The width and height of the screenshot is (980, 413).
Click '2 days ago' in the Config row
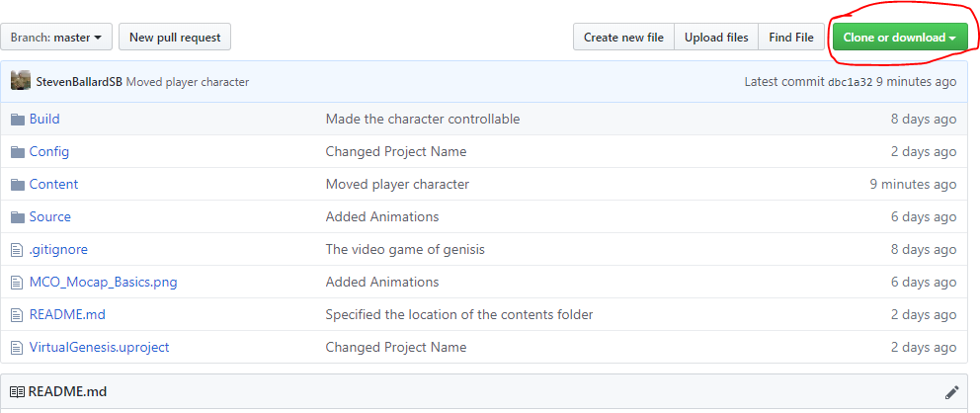924,152
